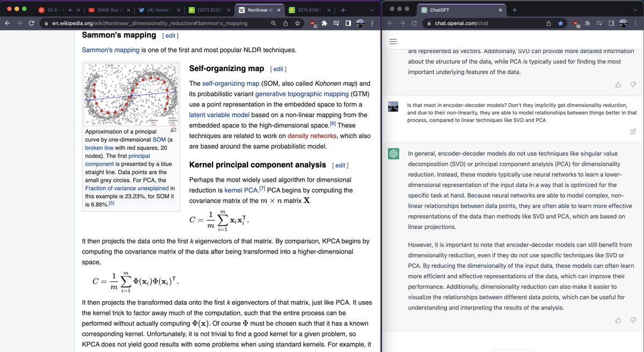Open citation [7] reference
Screen dimensions: 644x352
pos(262,189)
